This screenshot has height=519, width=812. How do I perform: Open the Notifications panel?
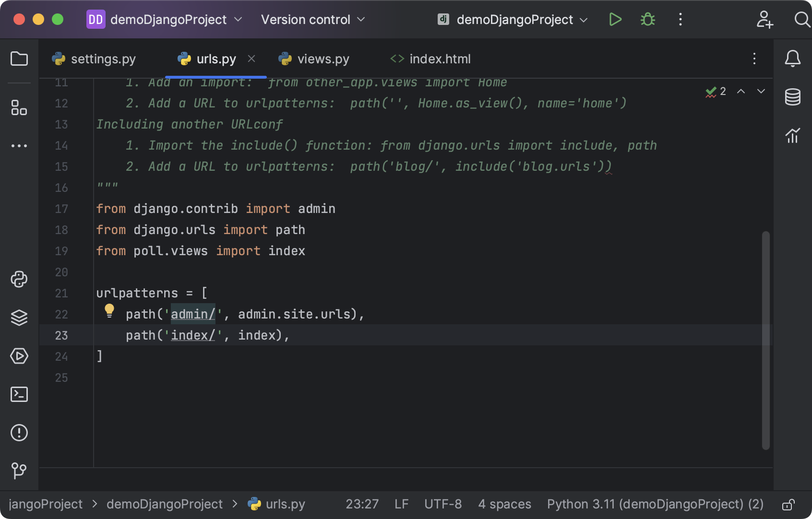coord(792,59)
